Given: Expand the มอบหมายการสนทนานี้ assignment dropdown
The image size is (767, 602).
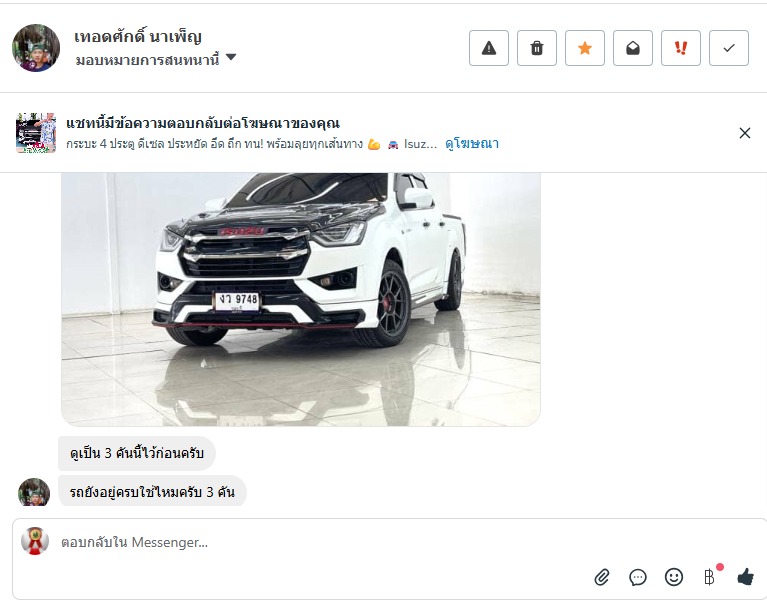Looking at the screenshot, I should point(156,60).
